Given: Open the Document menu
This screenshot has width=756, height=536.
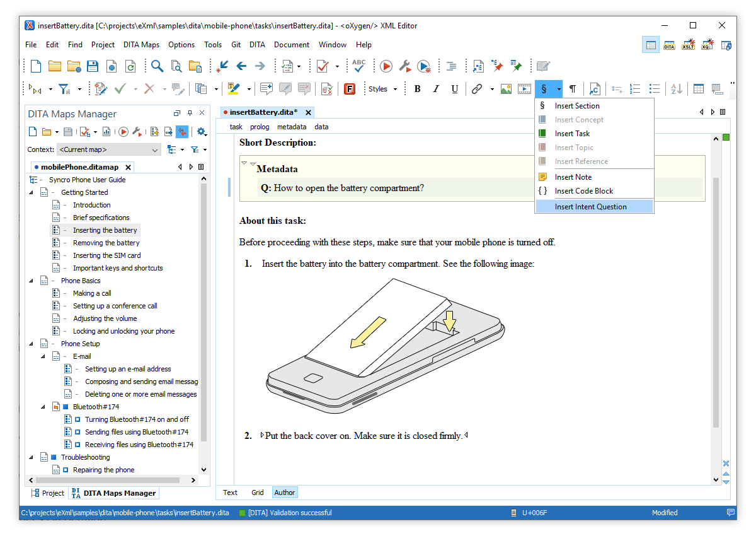Looking at the screenshot, I should click(292, 45).
